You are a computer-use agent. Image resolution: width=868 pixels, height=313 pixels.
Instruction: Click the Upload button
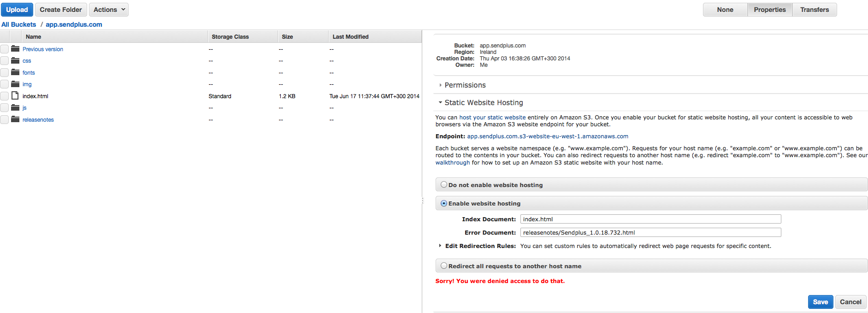tap(17, 10)
